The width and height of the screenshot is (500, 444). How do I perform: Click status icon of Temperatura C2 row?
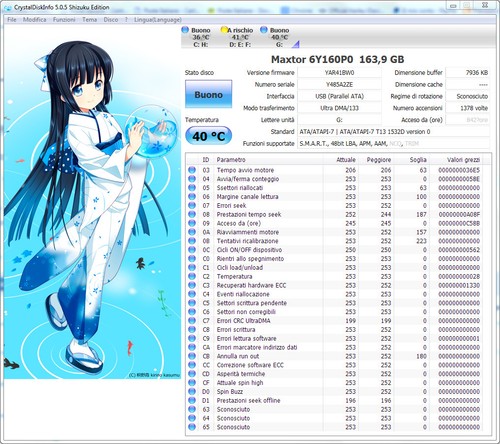[x=192, y=276]
